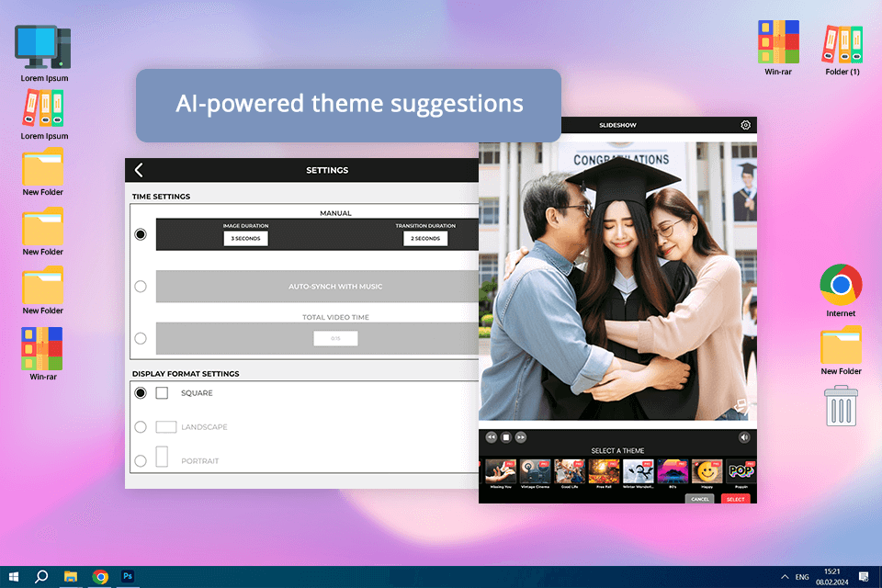Open taskbar search magnifier

point(41,577)
